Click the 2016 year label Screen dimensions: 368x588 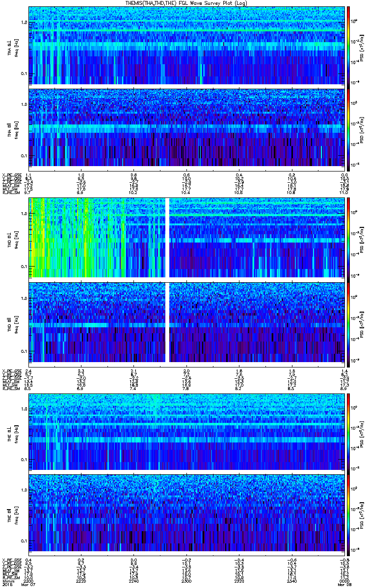(6, 584)
